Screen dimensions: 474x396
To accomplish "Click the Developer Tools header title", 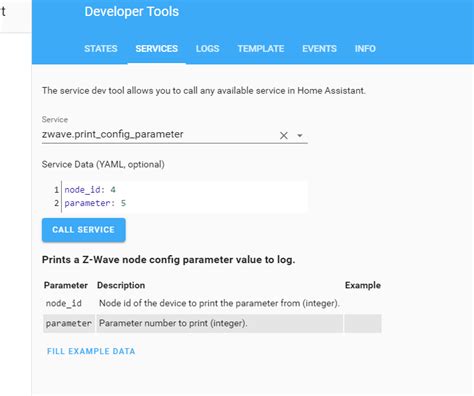I will pyautogui.click(x=132, y=12).
